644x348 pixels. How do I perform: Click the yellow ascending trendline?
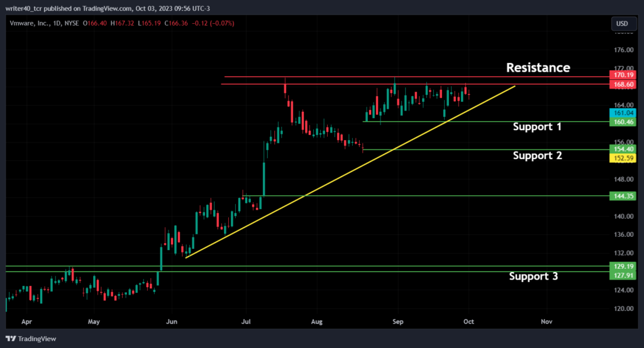point(350,172)
